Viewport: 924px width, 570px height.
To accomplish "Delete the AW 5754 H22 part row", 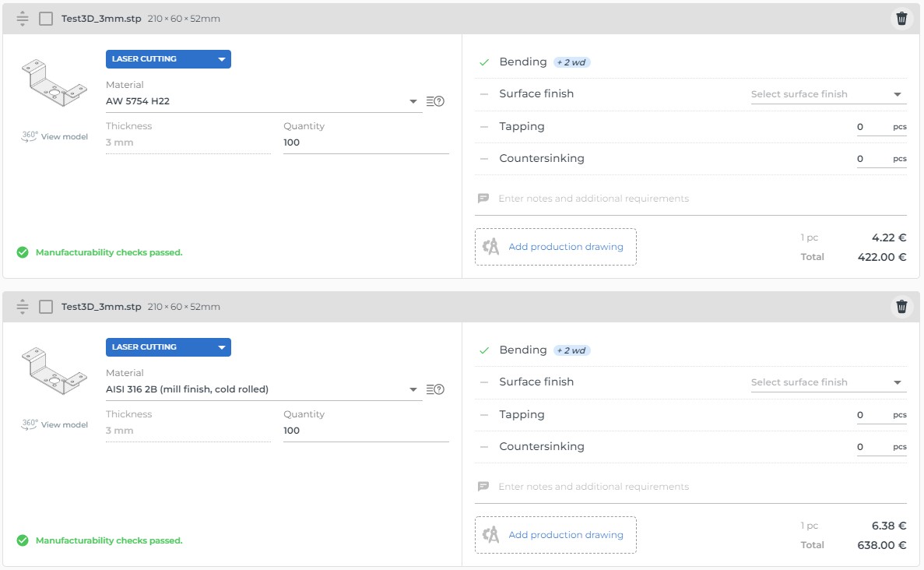I will (x=901, y=18).
